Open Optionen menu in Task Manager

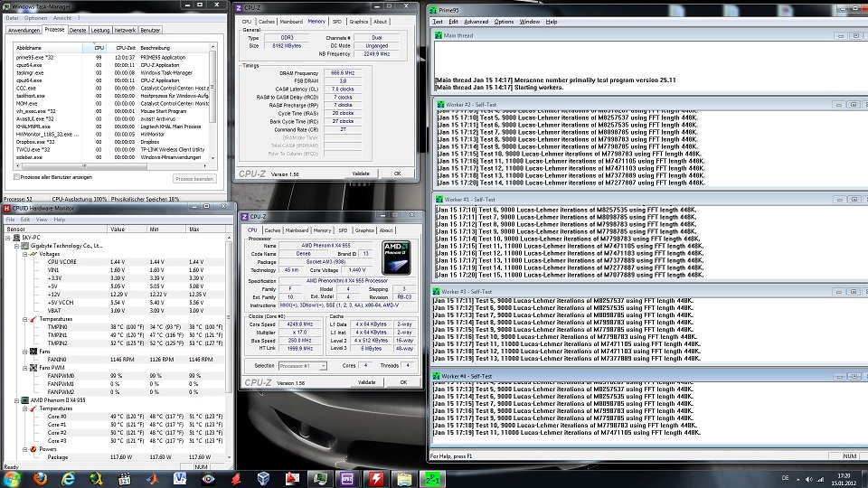pyautogui.click(x=35, y=18)
